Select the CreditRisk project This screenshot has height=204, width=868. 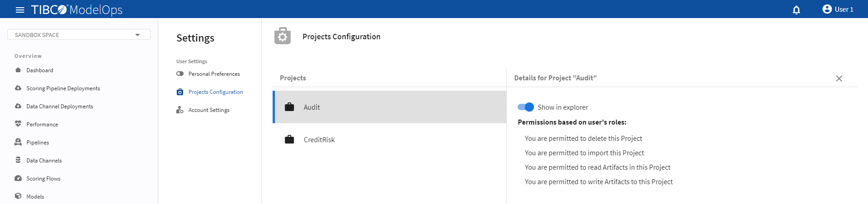point(319,140)
